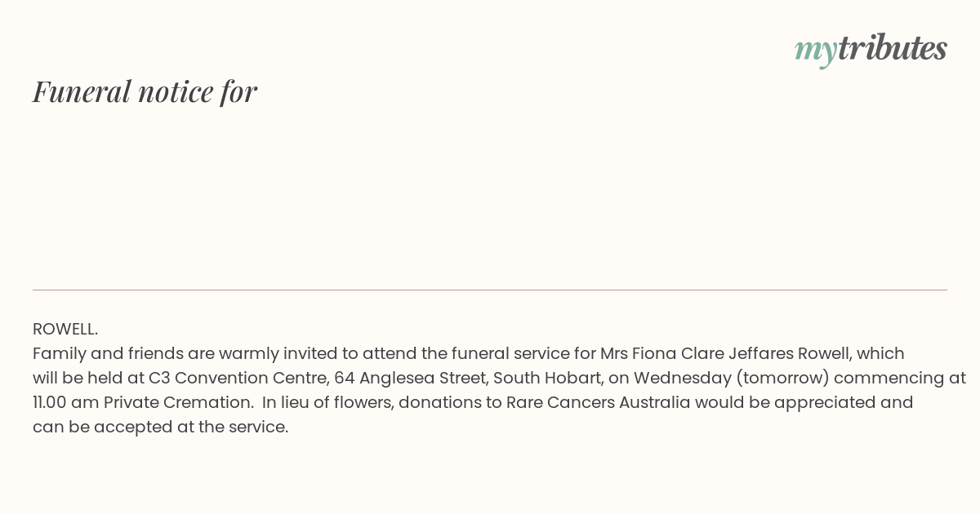Click the mytributes logo
The image size is (980, 514).
[x=871, y=49]
